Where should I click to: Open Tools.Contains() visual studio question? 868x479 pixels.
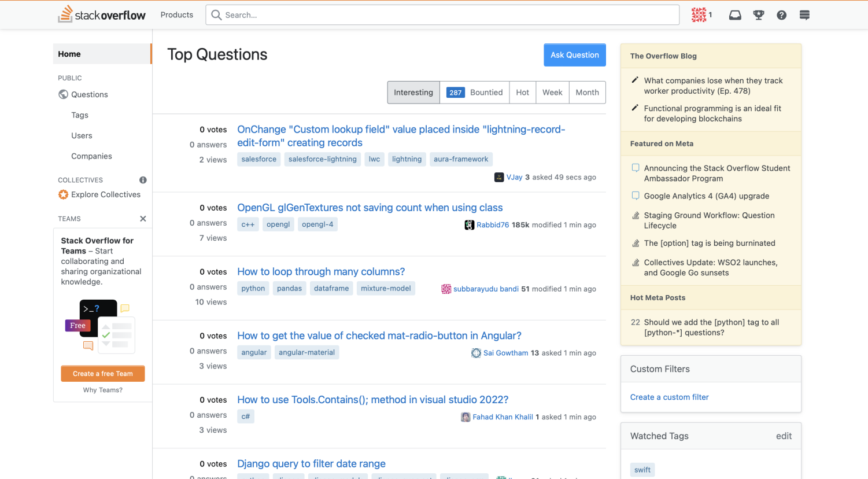pos(373,400)
